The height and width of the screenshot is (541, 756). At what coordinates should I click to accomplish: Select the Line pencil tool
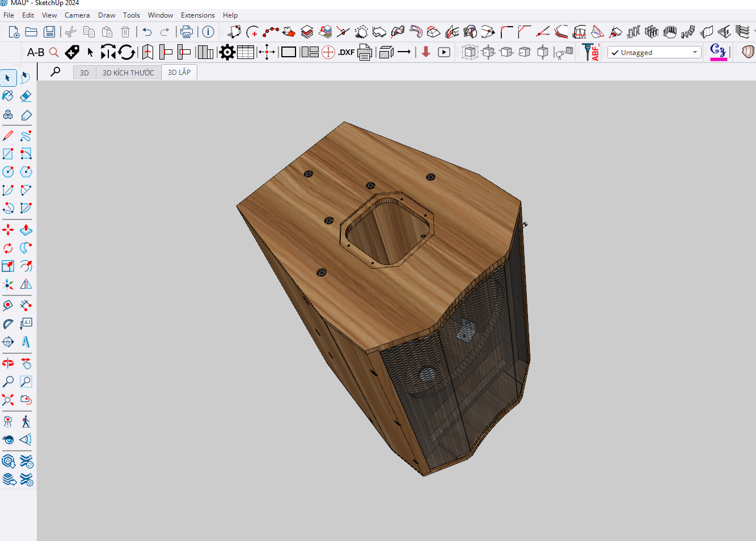(8, 136)
